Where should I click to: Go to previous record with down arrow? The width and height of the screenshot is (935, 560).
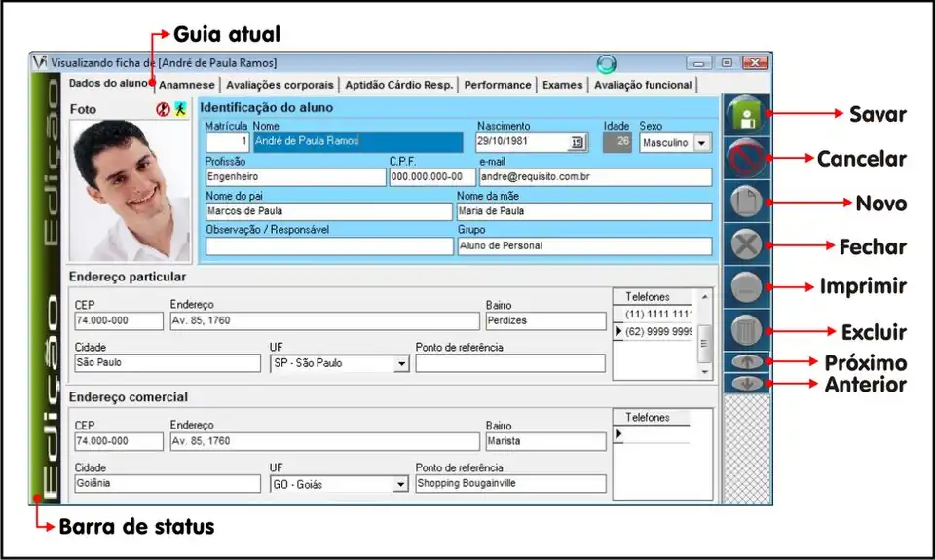[x=746, y=383]
